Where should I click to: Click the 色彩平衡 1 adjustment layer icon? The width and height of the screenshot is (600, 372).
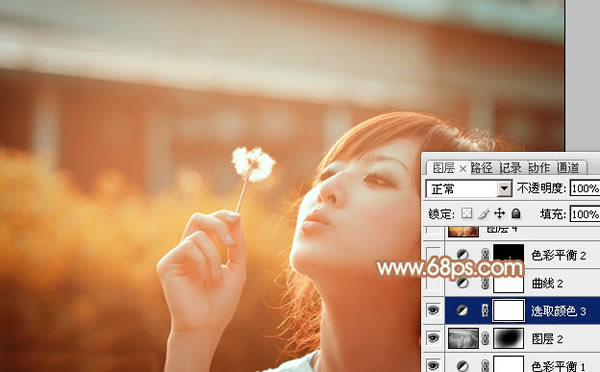point(463,366)
